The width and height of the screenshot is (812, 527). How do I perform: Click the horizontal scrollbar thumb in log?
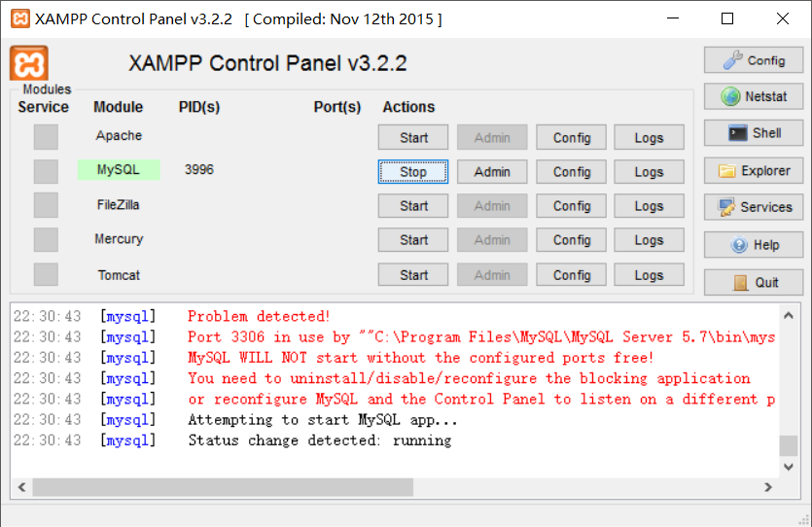[x=223, y=487]
